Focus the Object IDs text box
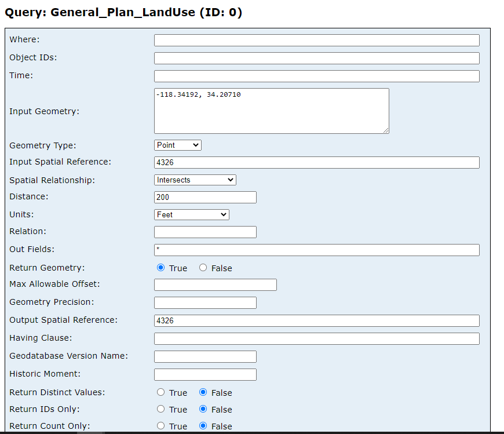The height and width of the screenshot is (434, 504). [316, 58]
